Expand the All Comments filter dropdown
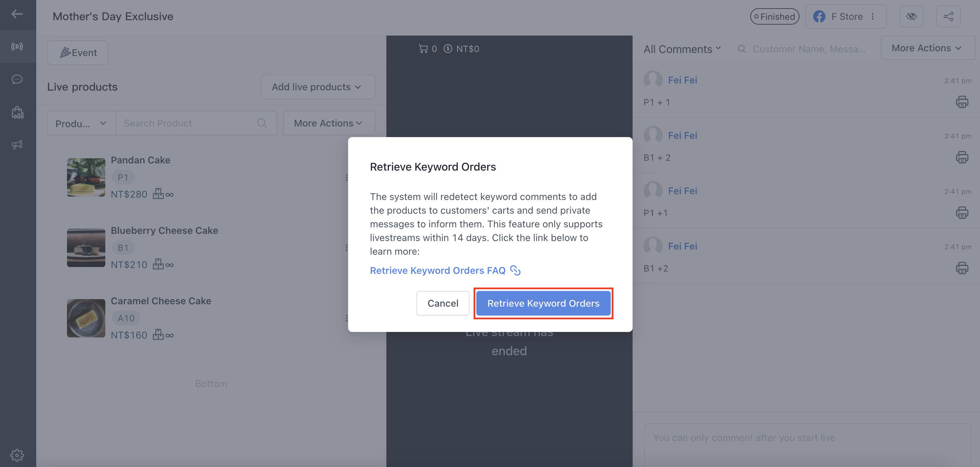 682,49
